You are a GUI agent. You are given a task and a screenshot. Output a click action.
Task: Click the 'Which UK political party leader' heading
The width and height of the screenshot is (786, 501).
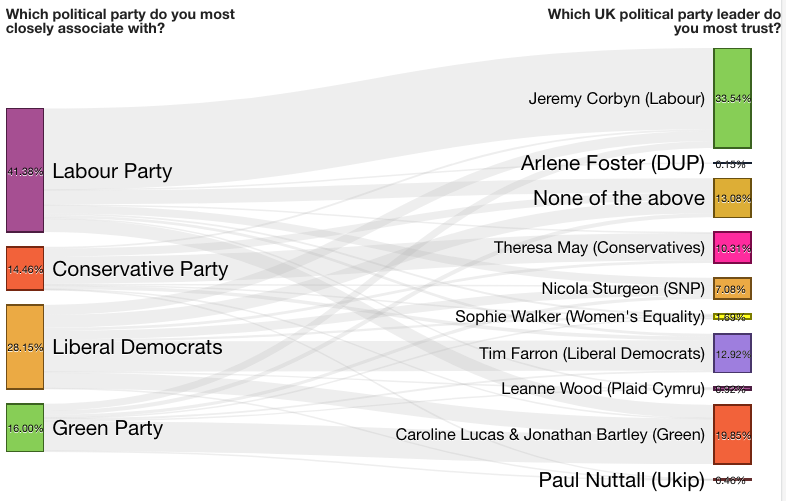(x=665, y=21)
